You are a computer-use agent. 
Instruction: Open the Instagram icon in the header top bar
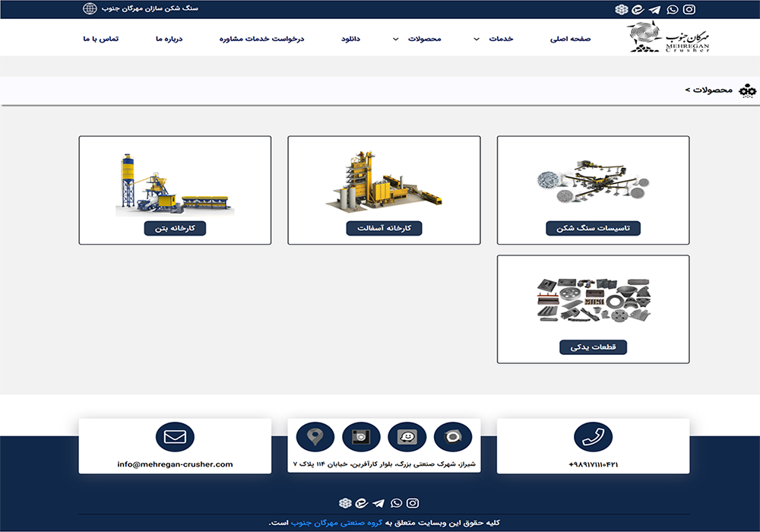coord(689,10)
